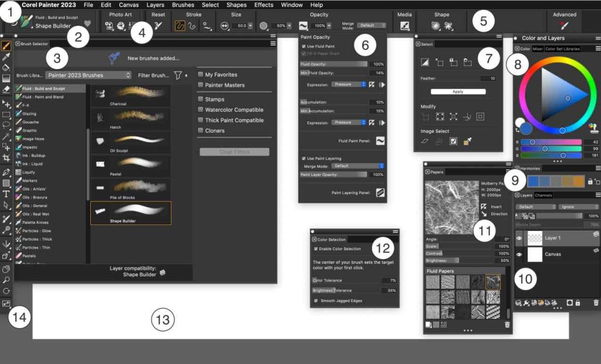
Task: Open the Painter 2023 Brushes library dropdown
Action: [89, 76]
